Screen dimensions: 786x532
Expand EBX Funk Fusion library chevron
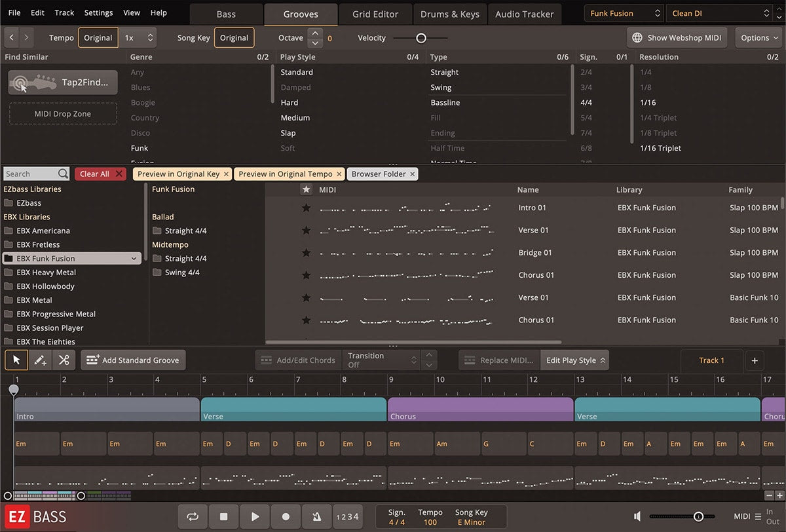[134, 259]
